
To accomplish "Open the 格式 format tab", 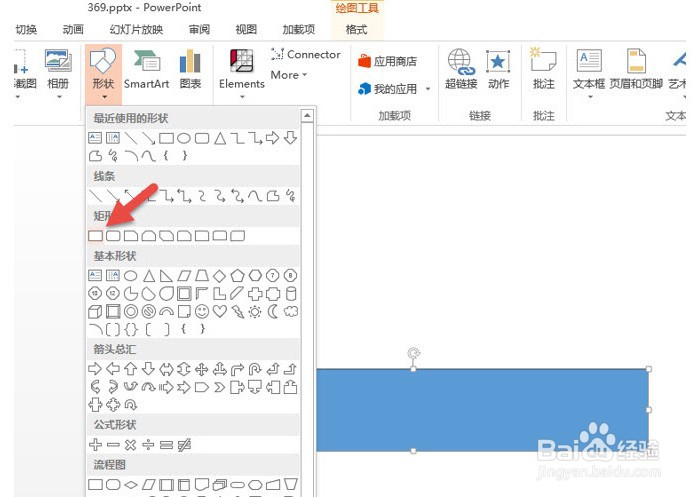I will [x=356, y=29].
